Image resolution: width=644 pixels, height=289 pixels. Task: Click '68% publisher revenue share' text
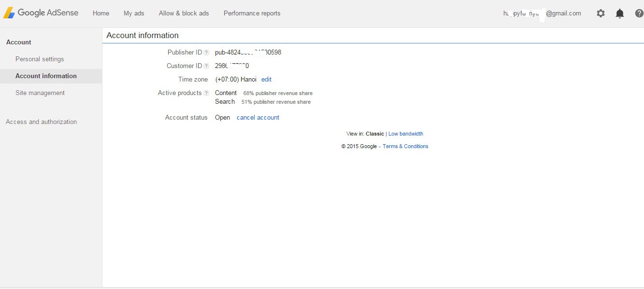(278, 93)
